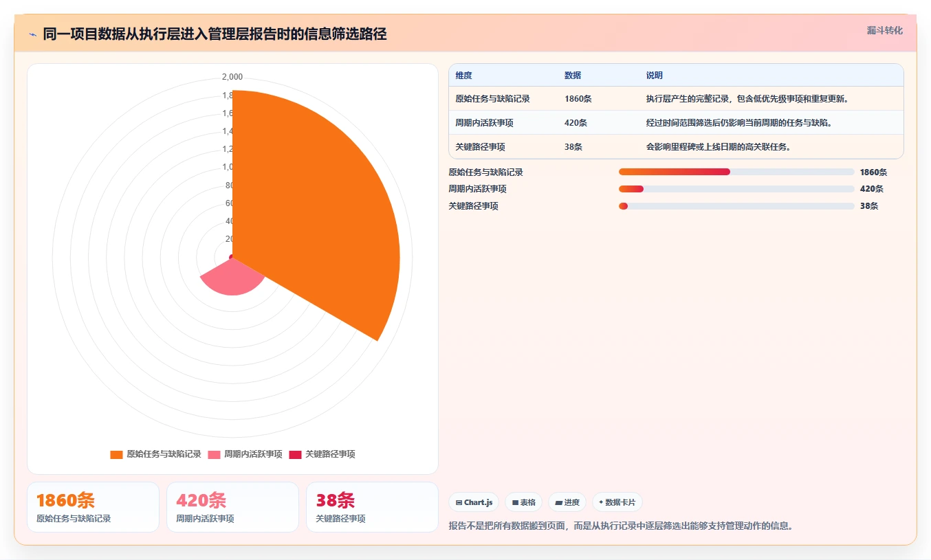This screenshot has width=931, height=560.
Task: Click the page title about 信息筛选路径
Action: pos(215,34)
